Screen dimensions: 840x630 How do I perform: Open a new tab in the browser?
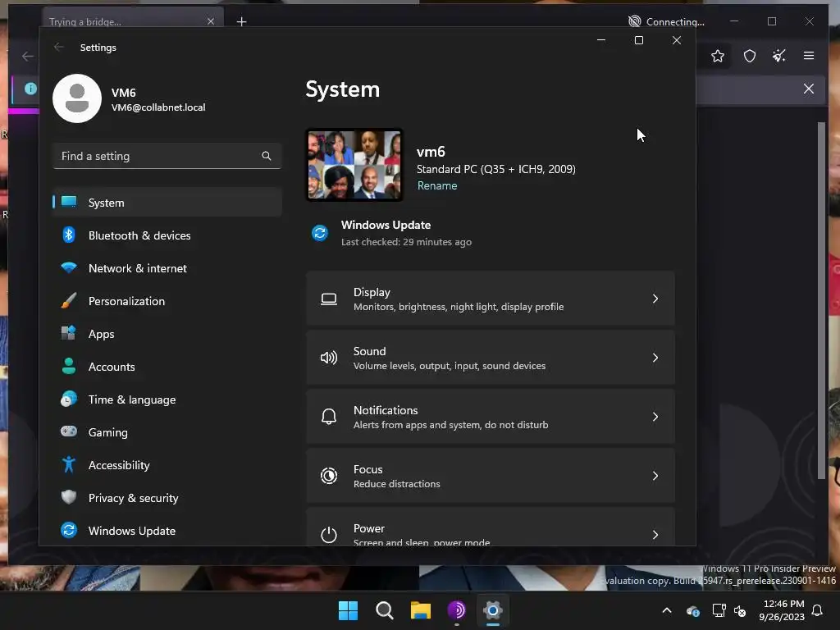242,21
